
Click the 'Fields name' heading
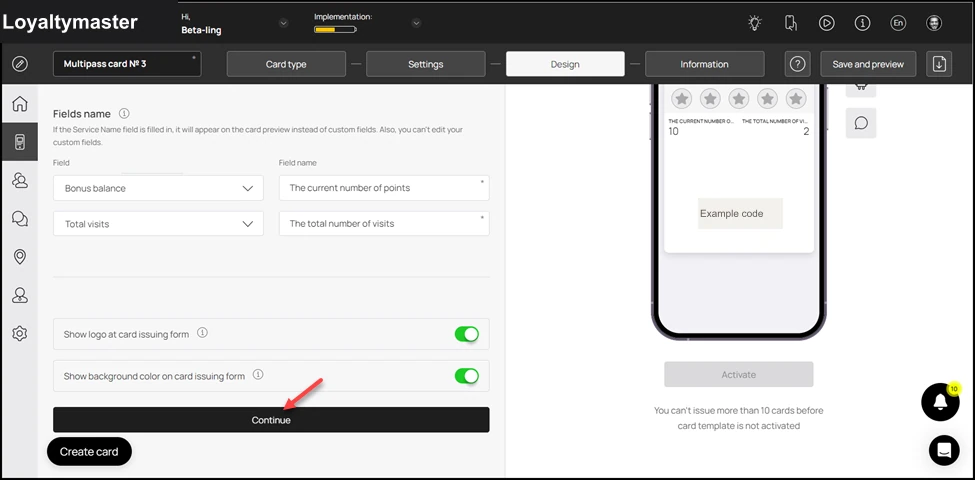(x=81, y=114)
